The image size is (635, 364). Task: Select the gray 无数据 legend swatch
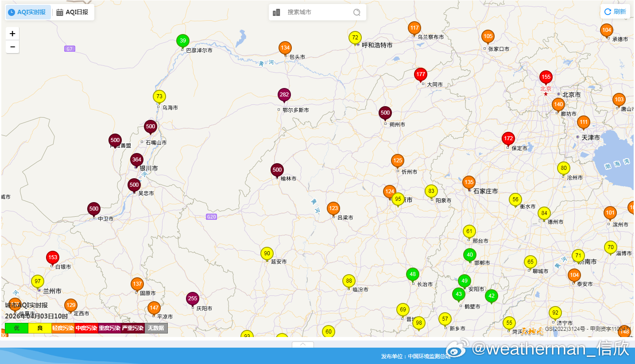[x=156, y=328]
